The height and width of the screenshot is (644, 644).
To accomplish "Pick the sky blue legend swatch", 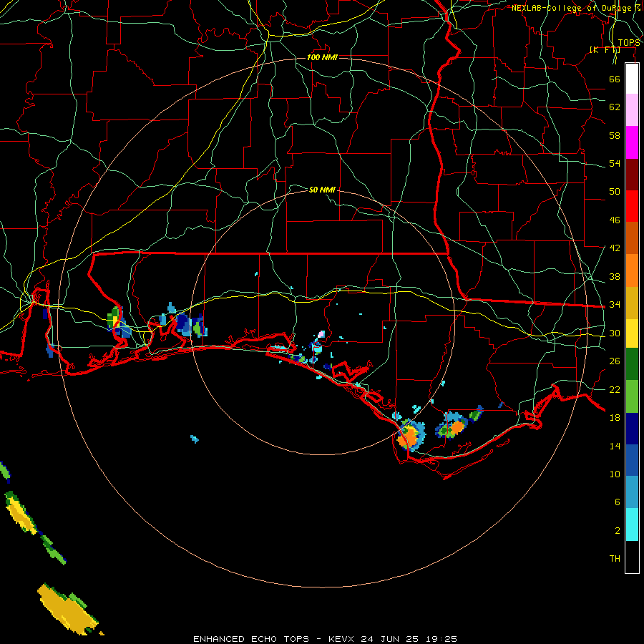I will tap(632, 492).
